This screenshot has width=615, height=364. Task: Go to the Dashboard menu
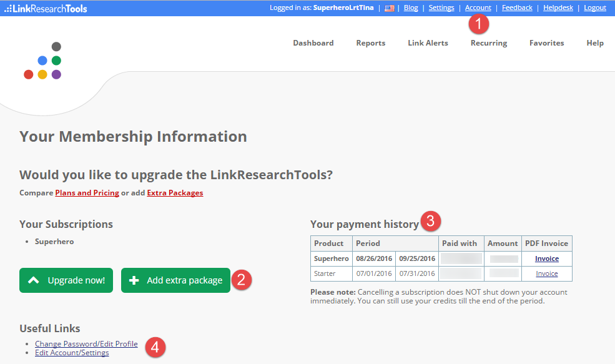(313, 43)
